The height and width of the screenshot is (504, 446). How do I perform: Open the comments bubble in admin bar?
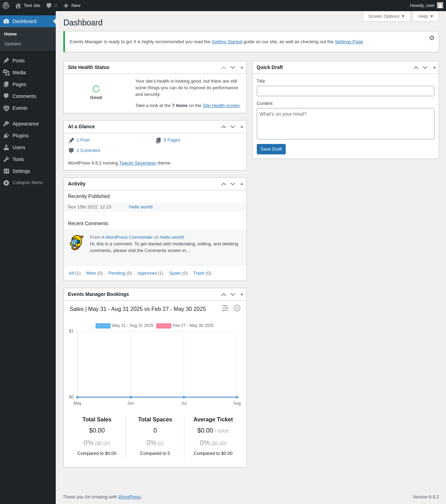pos(49,6)
